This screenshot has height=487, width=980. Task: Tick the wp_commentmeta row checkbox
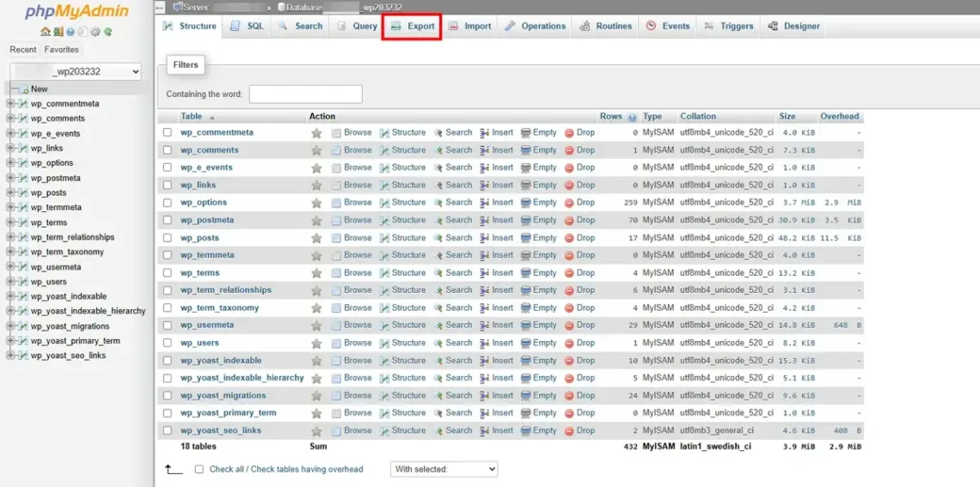click(168, 132)
